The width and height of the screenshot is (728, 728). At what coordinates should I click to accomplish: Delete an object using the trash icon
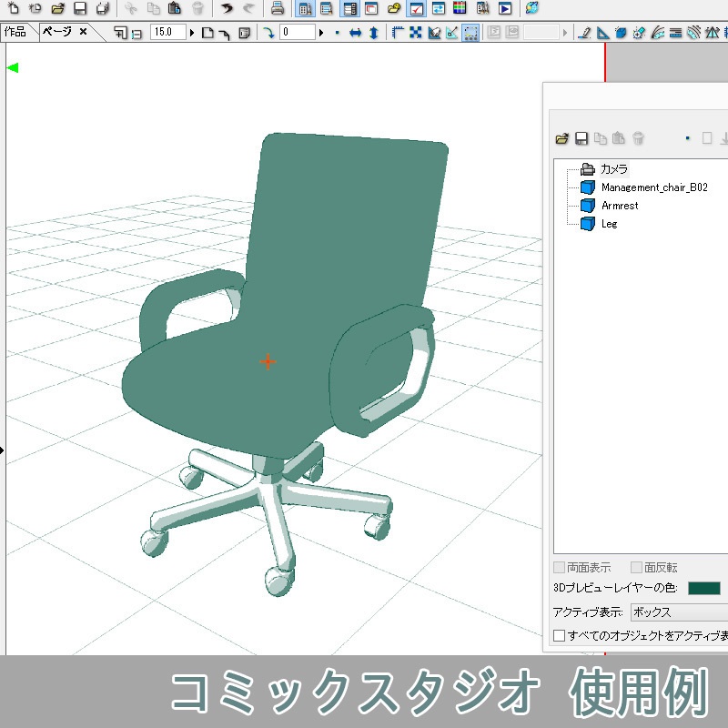[x=640, y=138]
